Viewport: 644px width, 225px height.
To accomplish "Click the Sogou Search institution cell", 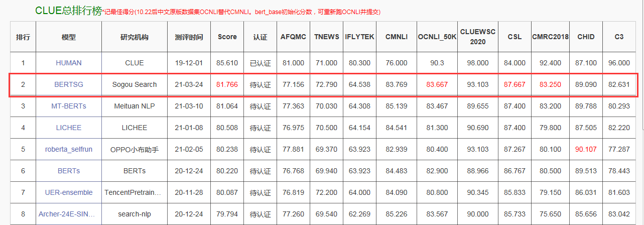I will pyautogui.click(x=135, y=84).
